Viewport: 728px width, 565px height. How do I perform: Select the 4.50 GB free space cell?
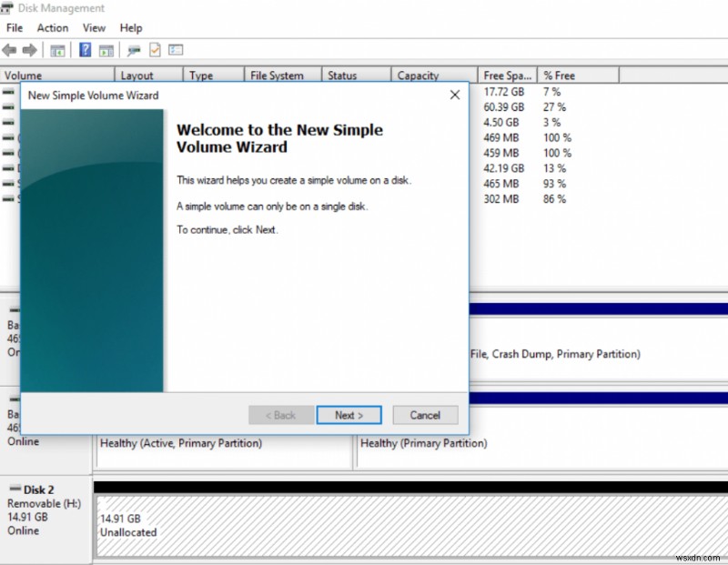click(x=501, y=123)
